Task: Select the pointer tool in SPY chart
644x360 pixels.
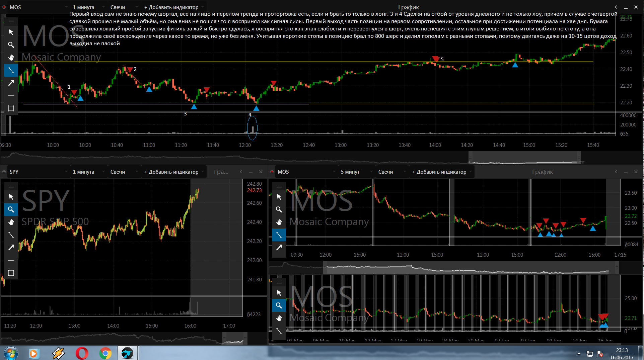Action: [11, 197]
